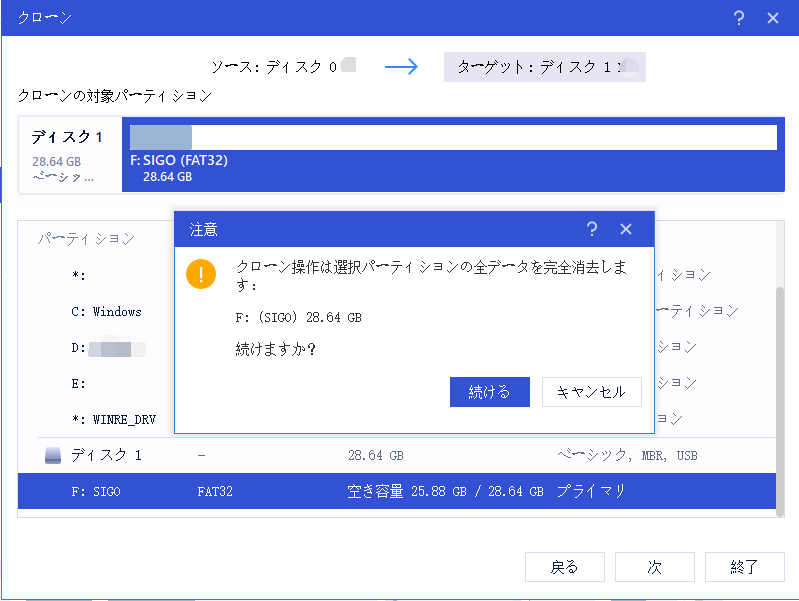This screenshot has width=799, height=601.
Task: Open help in the 注意 dialog
Action: (x=592, y=229)
